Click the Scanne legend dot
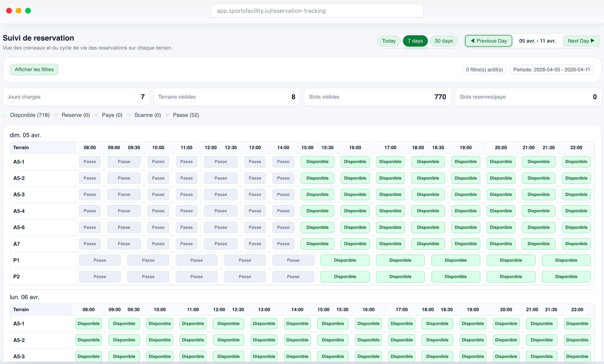Image resolution: width=604 pixels, height=364 pixels. tap(129, 115)
